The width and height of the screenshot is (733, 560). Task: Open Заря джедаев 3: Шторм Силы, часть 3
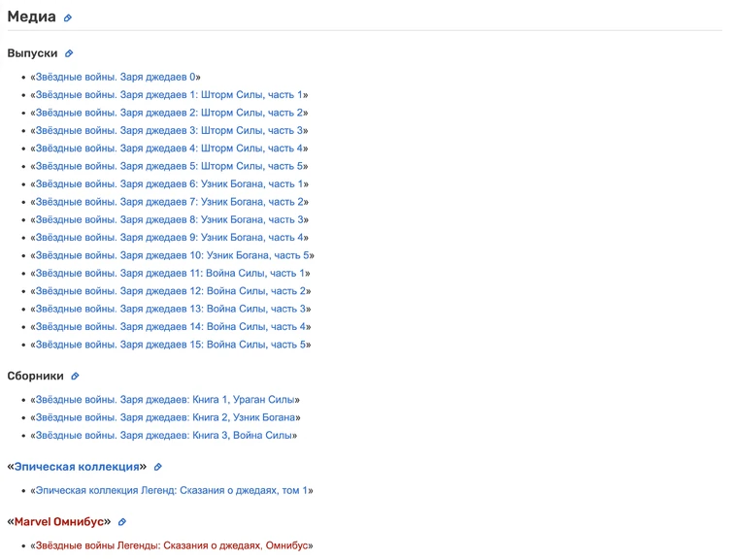point(169,130)
